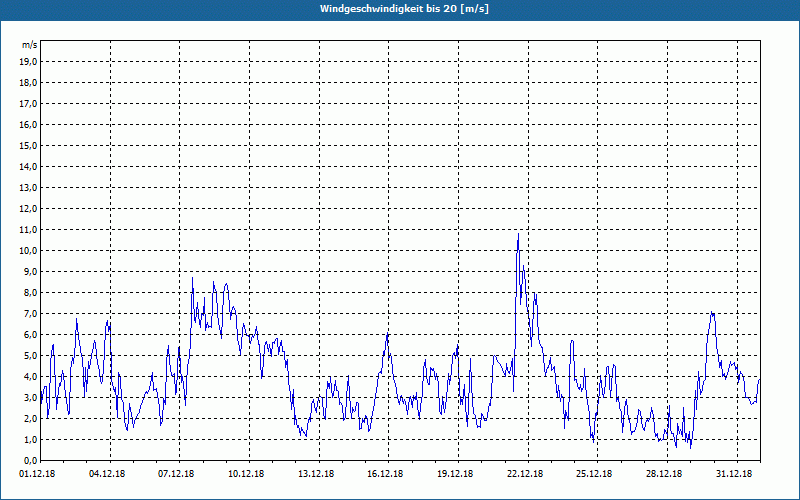Click the '11,0' y-axis label
The height and width of the screenshot is (500, 800).
(x=28, y=230)
